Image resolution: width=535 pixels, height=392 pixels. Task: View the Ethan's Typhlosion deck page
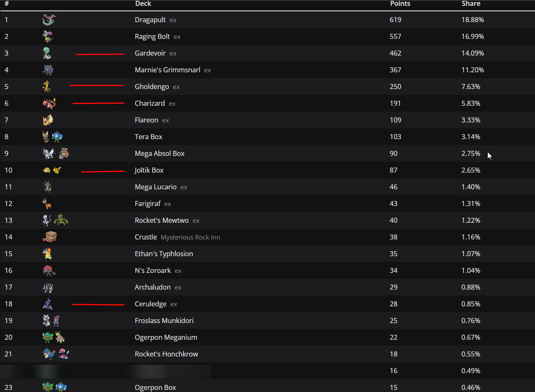click(164, 254)
